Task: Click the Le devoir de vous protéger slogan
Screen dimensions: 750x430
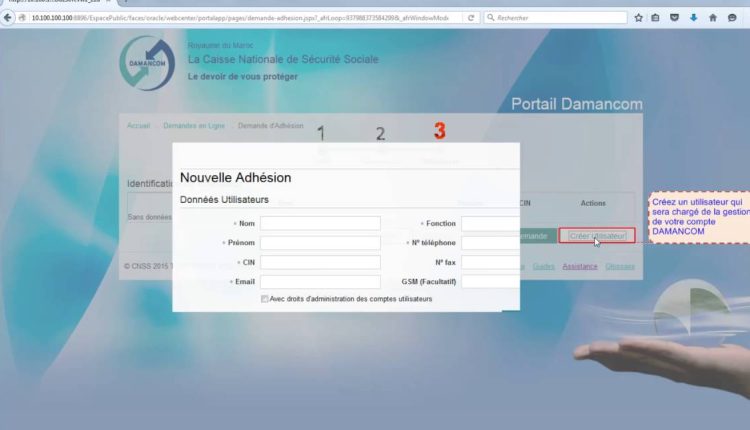Action: pos(243,77)
